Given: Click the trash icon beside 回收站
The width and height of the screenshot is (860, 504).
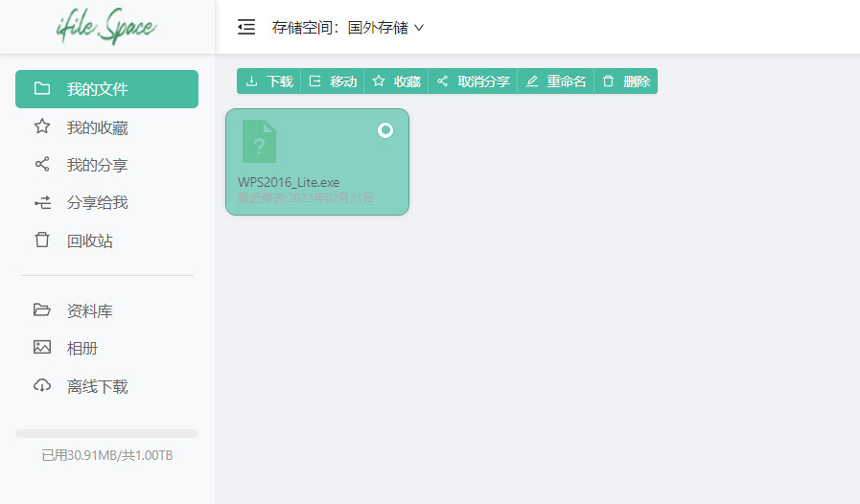Looking at the screenshot, I should (x=42, y=241).
